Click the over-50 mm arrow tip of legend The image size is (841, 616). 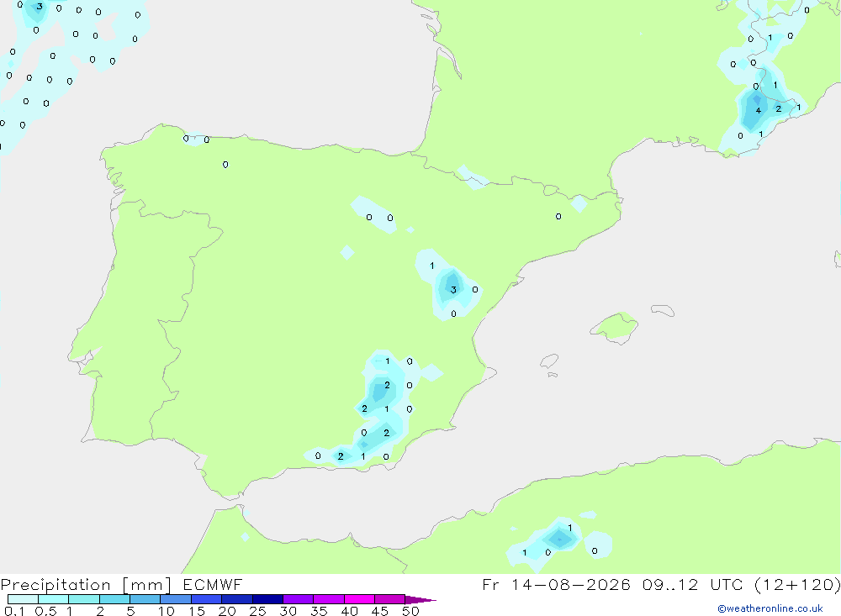pyautogui.click(x=420, y=600)
